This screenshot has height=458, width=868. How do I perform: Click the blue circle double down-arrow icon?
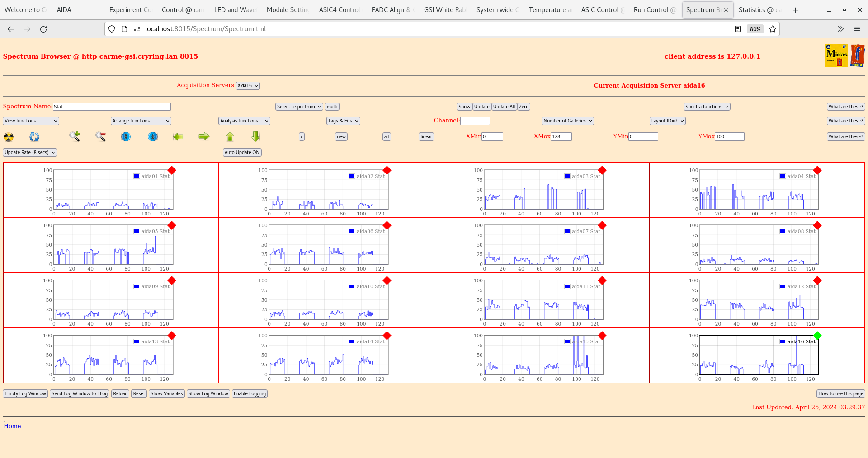126,136
